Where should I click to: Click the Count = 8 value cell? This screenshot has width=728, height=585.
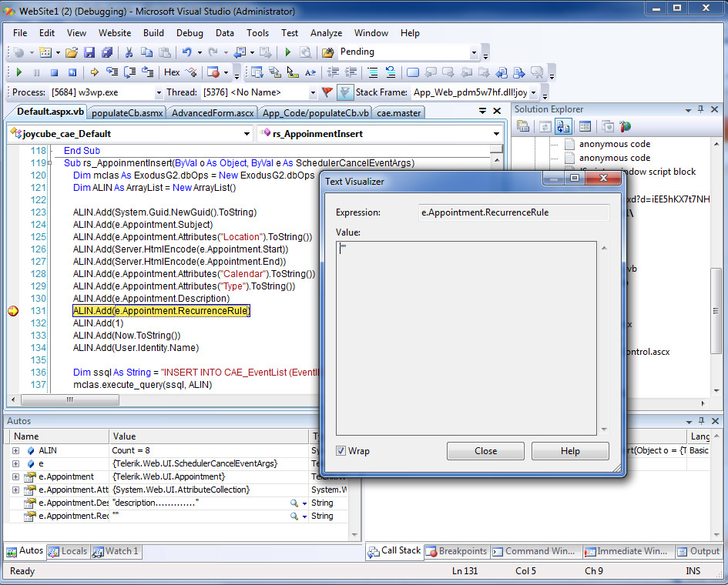[x=209, y=450]
